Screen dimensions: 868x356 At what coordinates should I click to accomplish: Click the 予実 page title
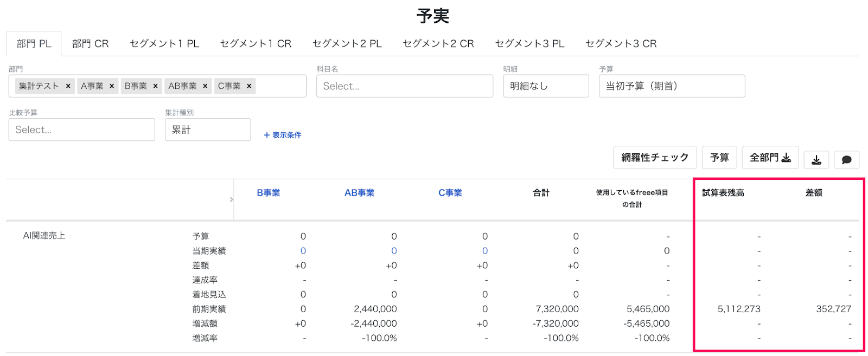tap(433, 16)
